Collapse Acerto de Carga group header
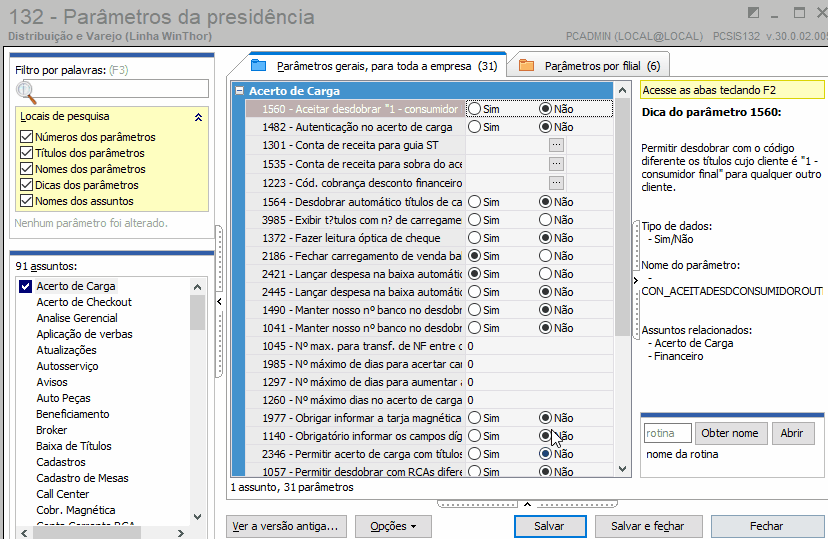828x539 pixels. coord(239,91)
